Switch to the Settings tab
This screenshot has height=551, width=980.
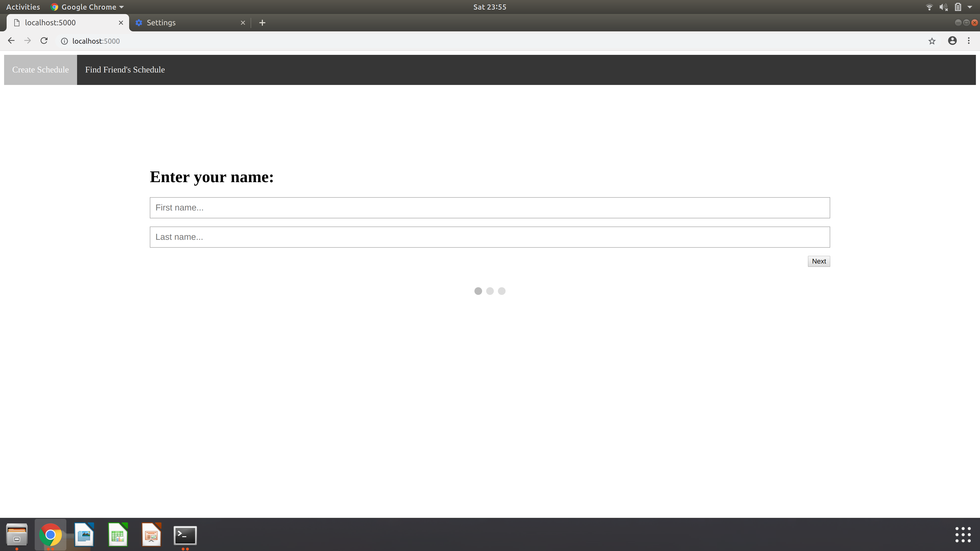click(x=161, y=23)
